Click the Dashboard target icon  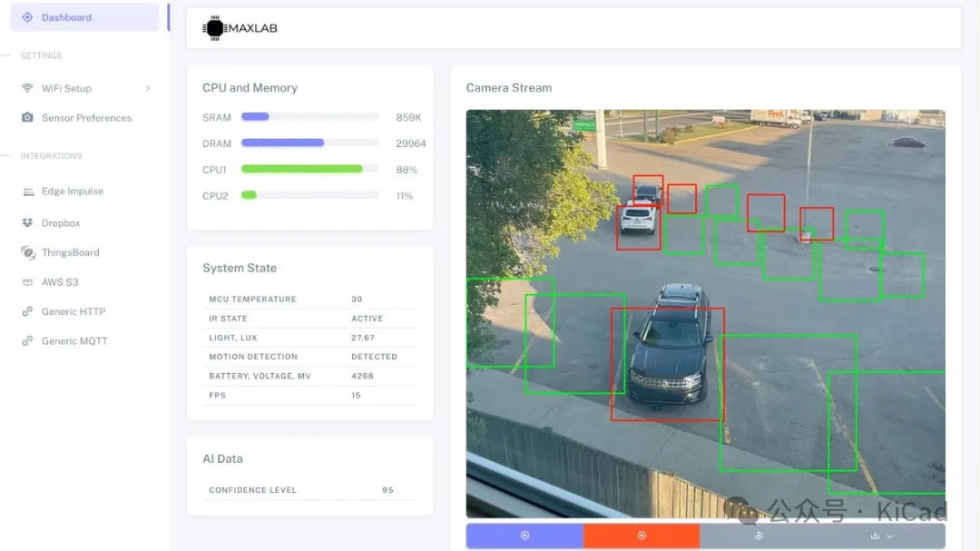[x=27, y=17]
